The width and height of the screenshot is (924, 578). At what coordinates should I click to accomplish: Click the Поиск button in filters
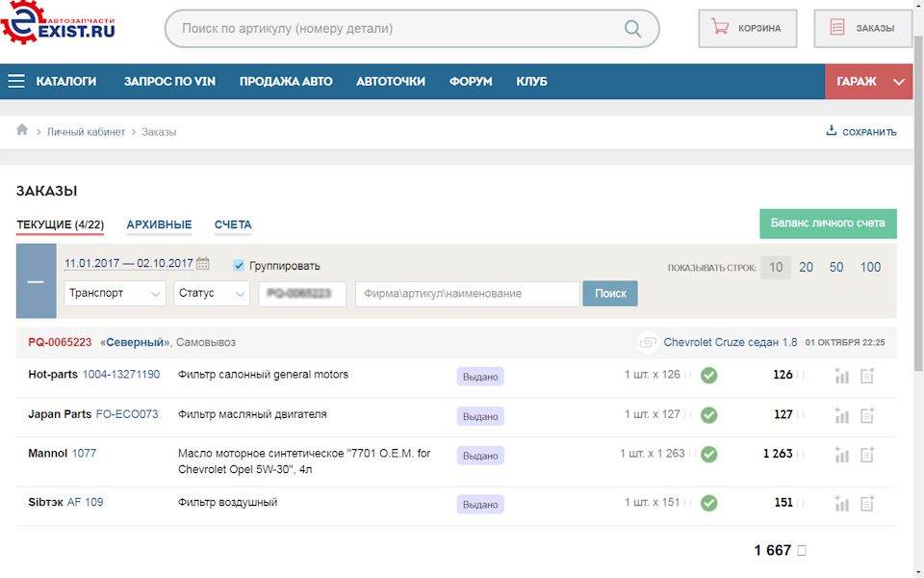(x=610, y=293)
